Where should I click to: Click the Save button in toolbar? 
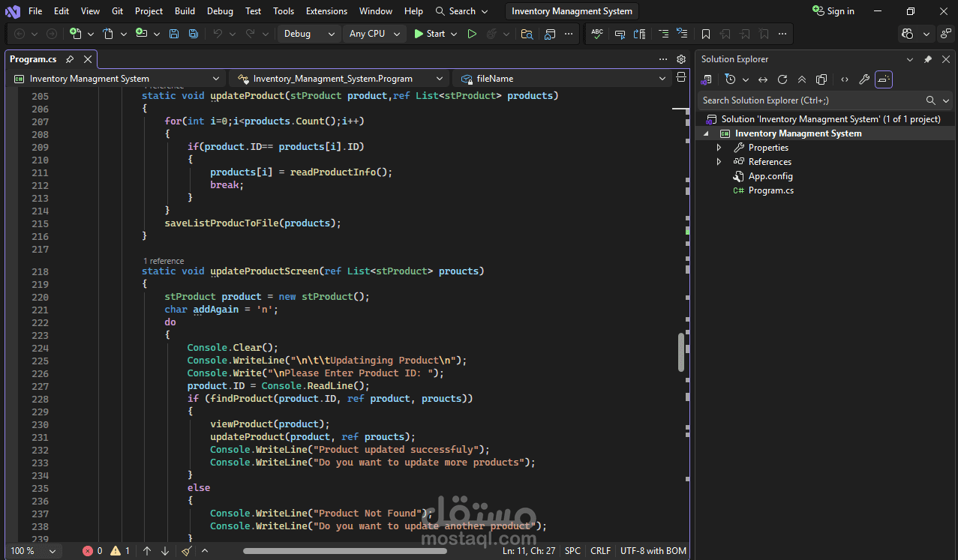[174, 34]
